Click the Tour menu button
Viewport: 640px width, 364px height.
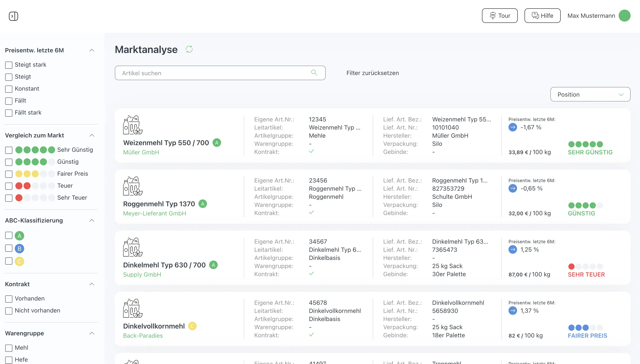500,16
